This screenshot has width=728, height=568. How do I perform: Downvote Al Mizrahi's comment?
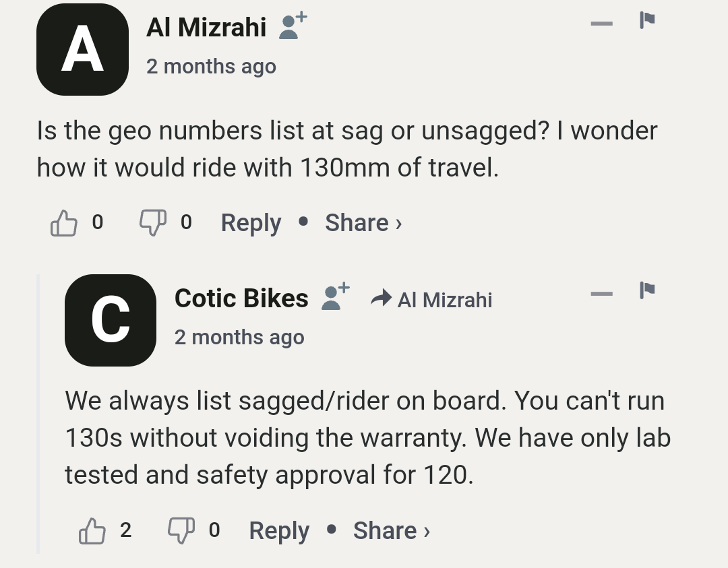[152, 223]
